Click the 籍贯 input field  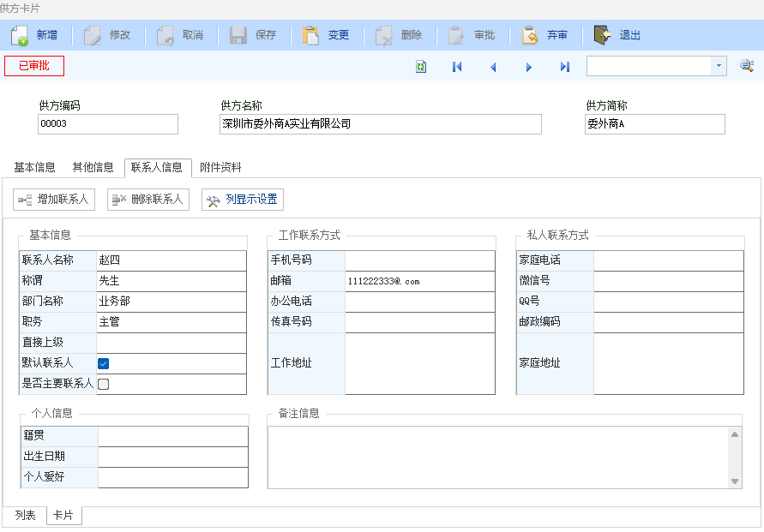coord(172,436)
